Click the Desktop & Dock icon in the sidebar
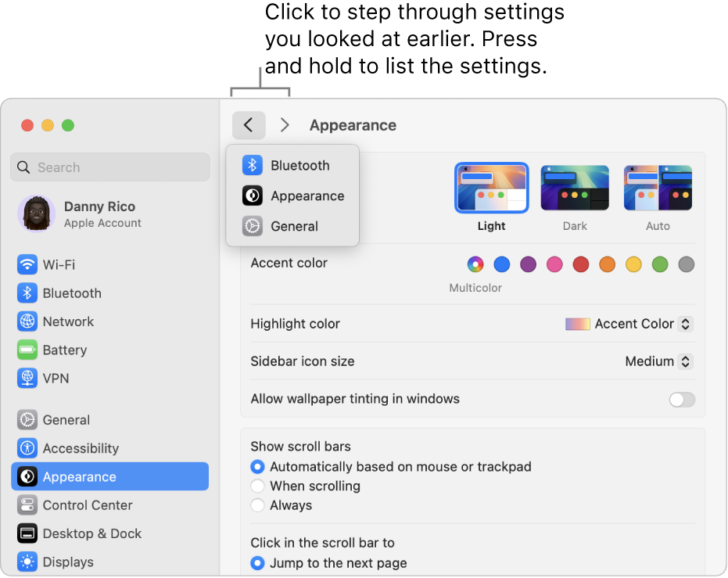This screenshot has width=728, height=578. [27, 533]
